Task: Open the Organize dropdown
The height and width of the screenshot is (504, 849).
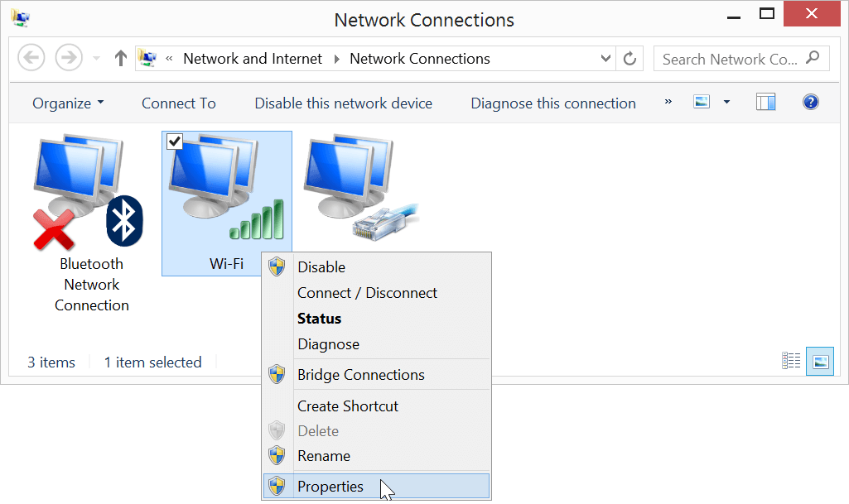Action: coord(66,103)
